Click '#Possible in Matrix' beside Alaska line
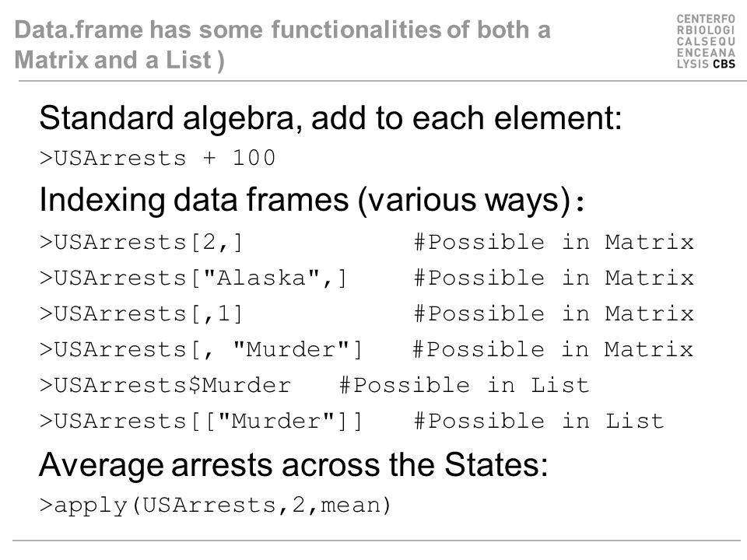 click(x=553, y=278)
